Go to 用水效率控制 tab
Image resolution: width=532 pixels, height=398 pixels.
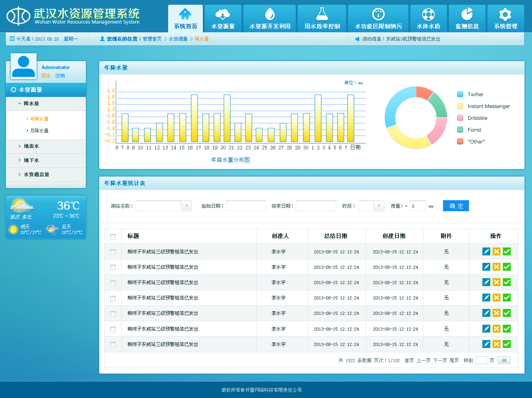click(322, 18)
